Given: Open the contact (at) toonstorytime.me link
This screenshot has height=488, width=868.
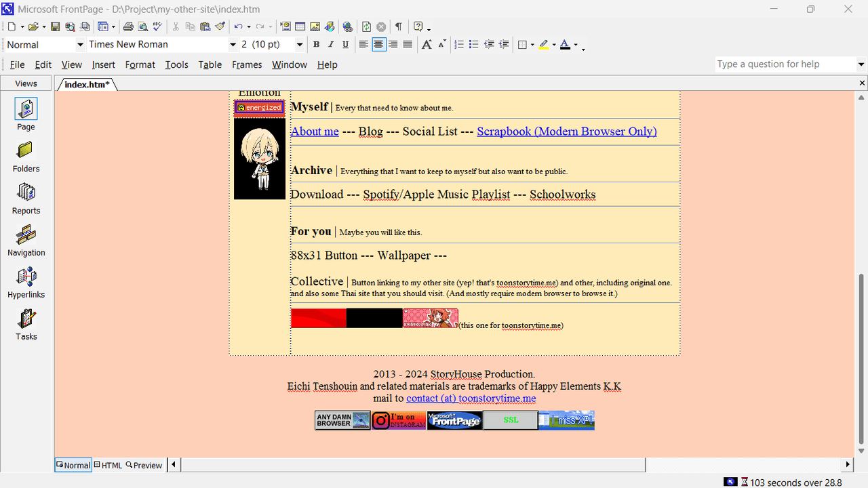Looking at the screenshot, I should pos(471,398).
